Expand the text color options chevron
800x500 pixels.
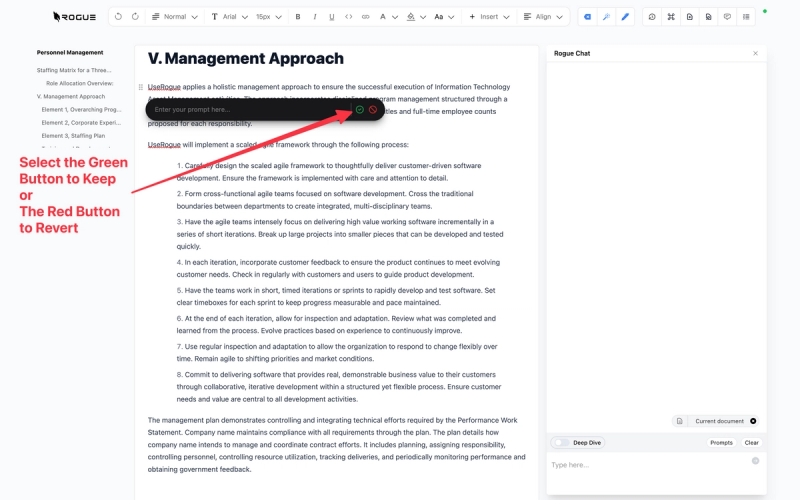point(395,17)
